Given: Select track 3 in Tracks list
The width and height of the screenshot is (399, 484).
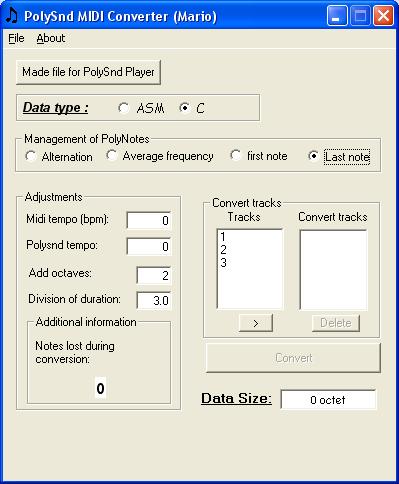Looking at the screenshot, I should click(x=249, y=263).
